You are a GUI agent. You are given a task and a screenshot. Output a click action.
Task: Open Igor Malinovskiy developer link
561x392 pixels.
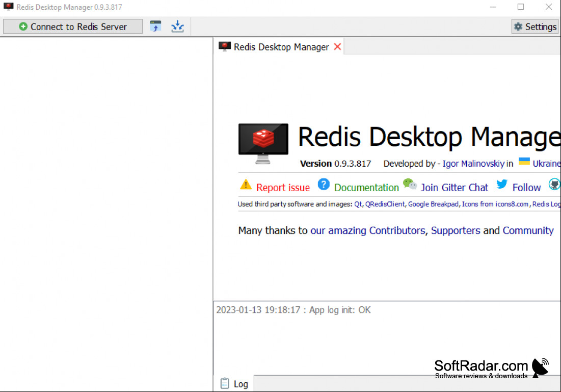(x=473, y=164)
